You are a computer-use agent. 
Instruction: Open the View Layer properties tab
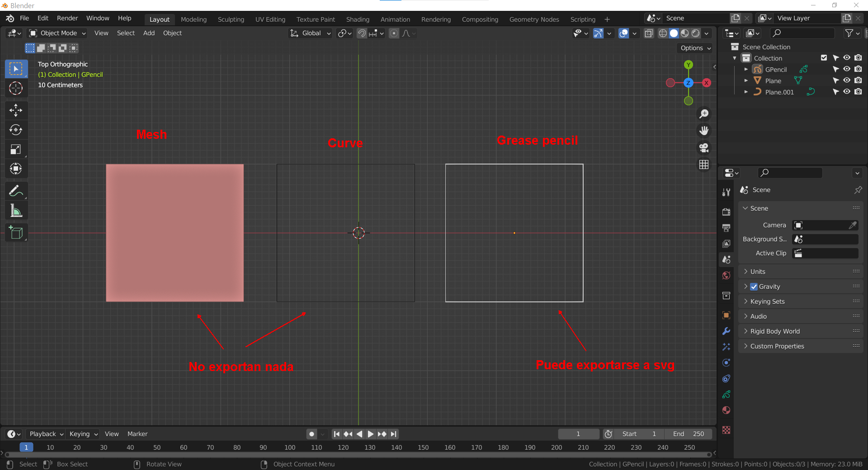[726, 244]
